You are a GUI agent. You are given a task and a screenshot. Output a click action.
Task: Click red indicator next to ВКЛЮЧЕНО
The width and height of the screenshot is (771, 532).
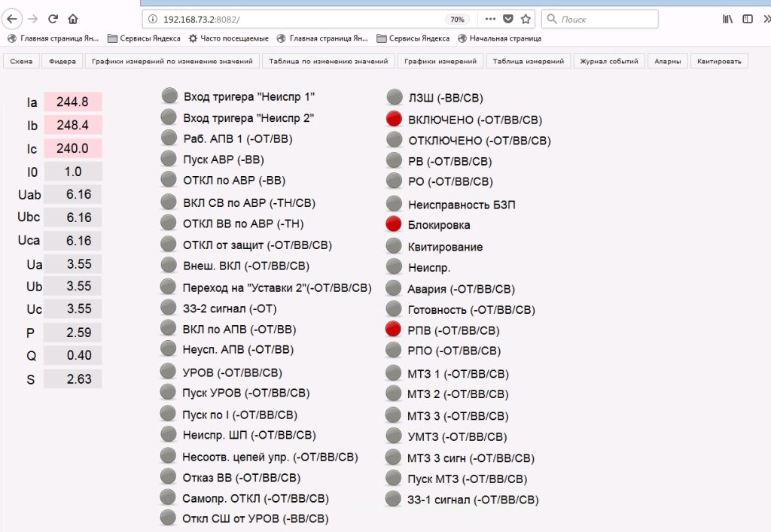tap(394, 119)
